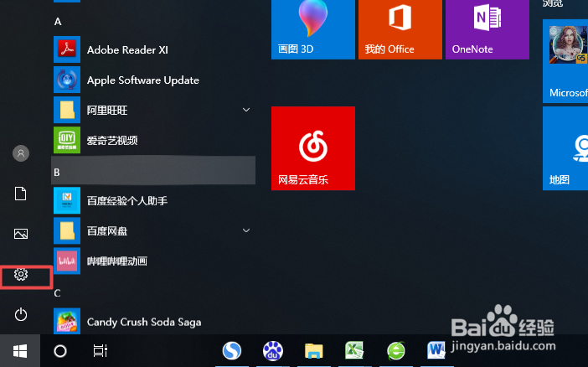Open Settings gear in Start sidebar
Viewport: 588px width, 367px height.
point(21,274)
